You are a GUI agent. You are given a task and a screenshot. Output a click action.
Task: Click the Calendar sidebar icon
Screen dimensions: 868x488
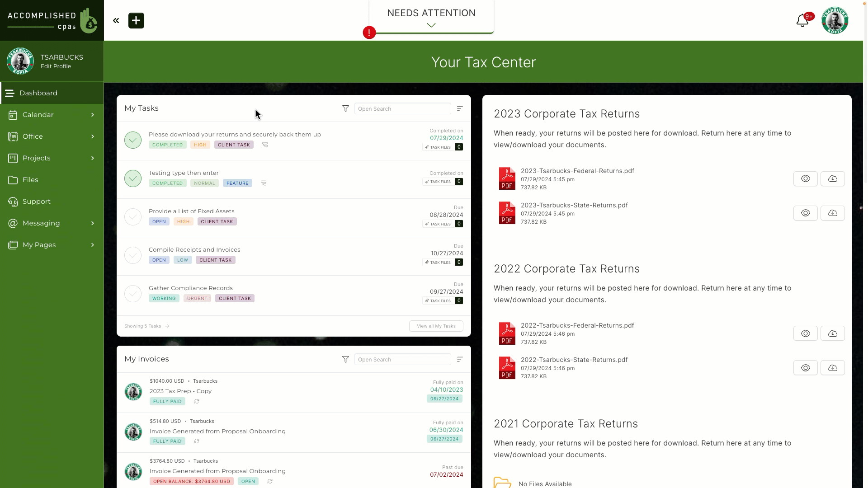point(12,114)
